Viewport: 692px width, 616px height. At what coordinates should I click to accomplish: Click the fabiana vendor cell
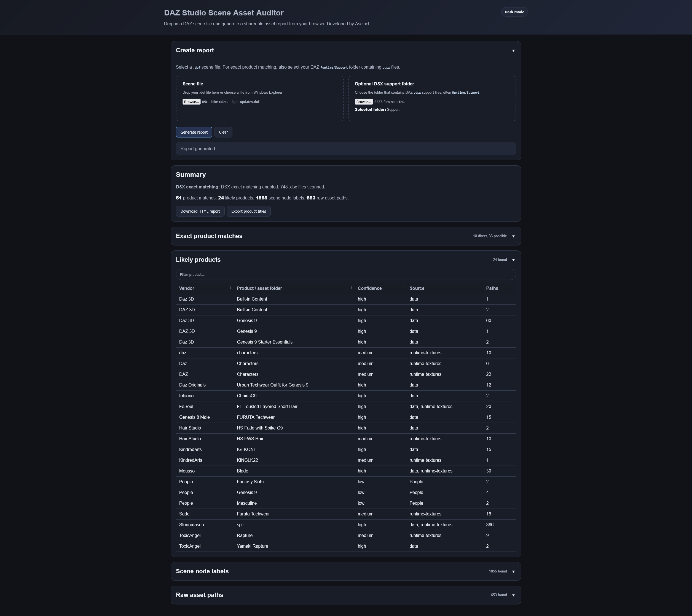186,396
